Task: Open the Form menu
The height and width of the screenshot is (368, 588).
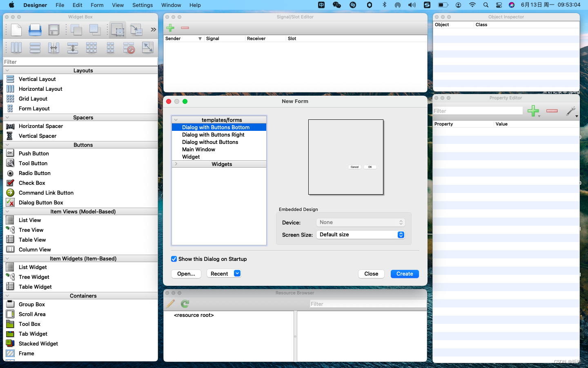Action: coord(97,5)
